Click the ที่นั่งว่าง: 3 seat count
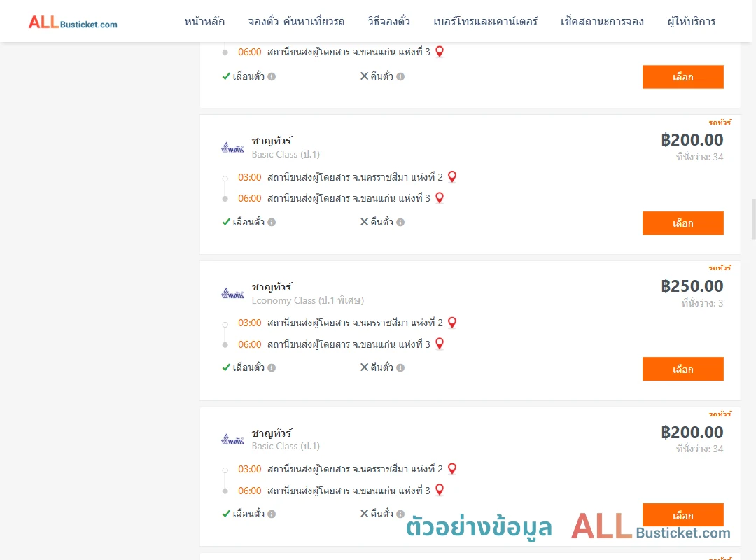The height and width of the screenshot is (560, 756). click(x=702, y=303)
